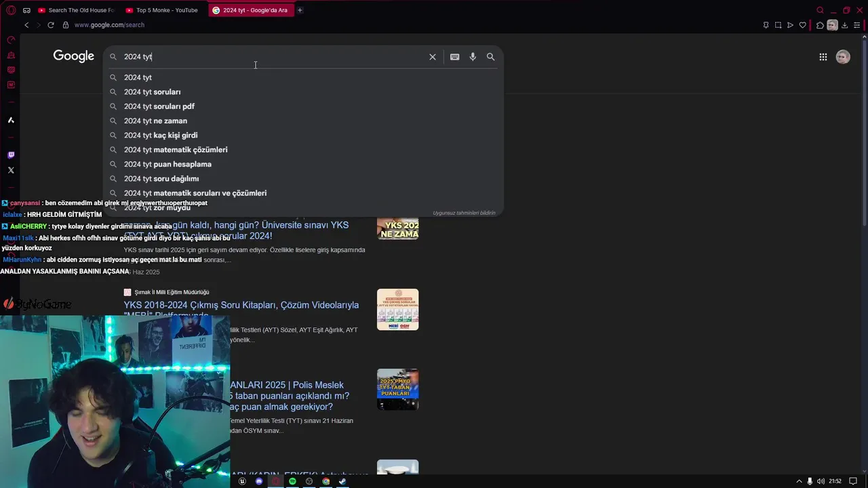Open Spotify from the taskbar
This screenshot has width=868, height=488.
coord(292,481)
